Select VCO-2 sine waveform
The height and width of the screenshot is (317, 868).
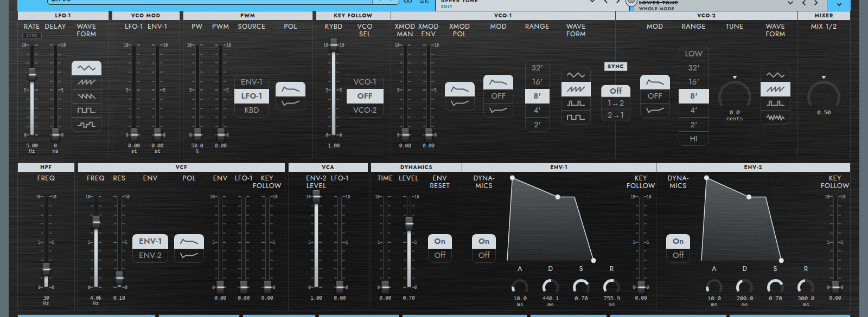coord(775,75)
